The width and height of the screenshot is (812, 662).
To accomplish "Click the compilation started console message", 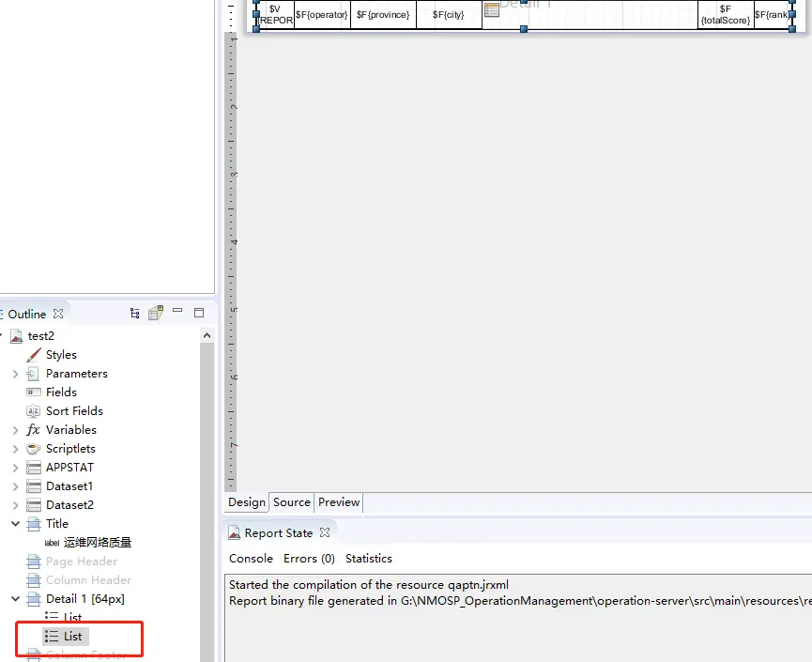I will [x=369, y=584].
